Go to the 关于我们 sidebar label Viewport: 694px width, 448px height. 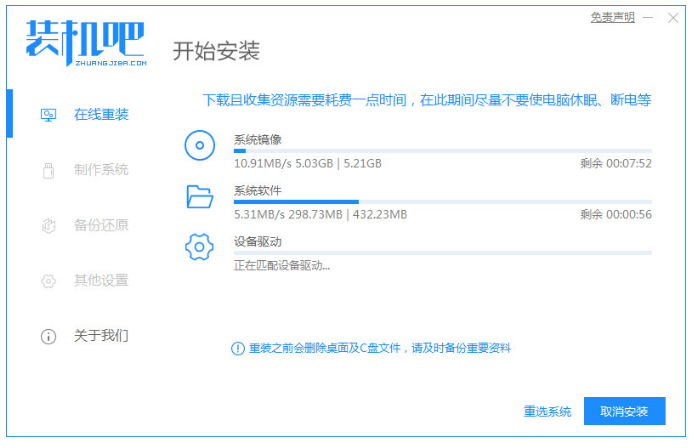click(x=101, y=336)
